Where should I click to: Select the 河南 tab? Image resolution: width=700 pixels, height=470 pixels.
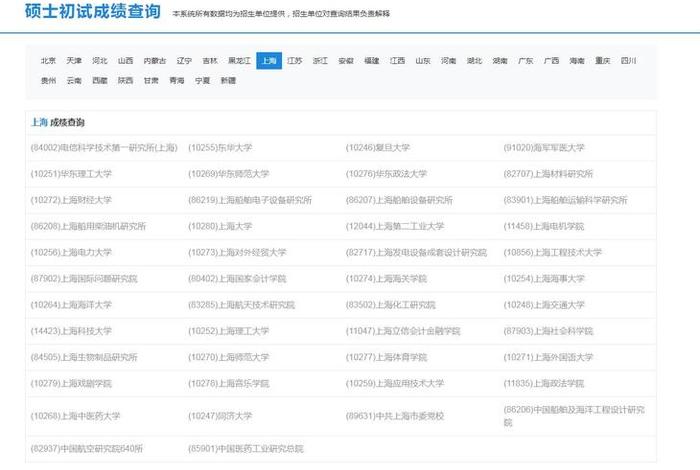pyautogui.click(x=449, y=61)
